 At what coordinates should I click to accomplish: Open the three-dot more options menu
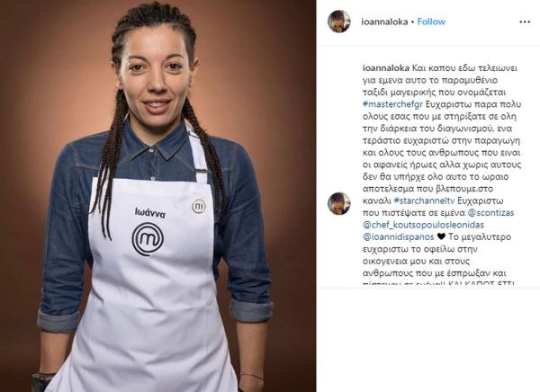[x=525, y=22]
